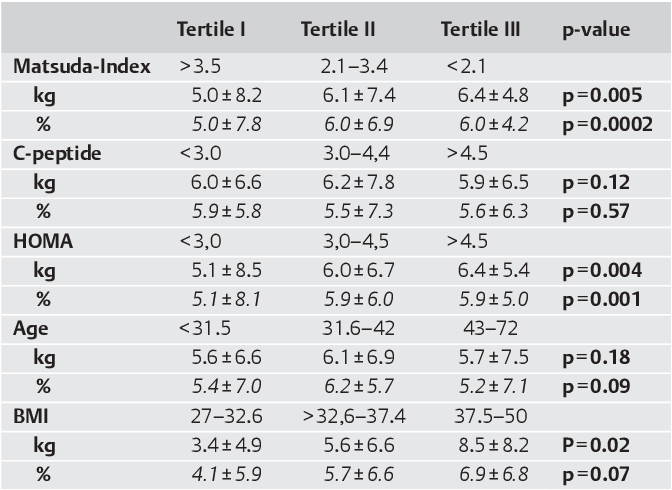672x490 pixels.
Task: Click the <31.5 age range cell
Action: click(x=205, y=329)
